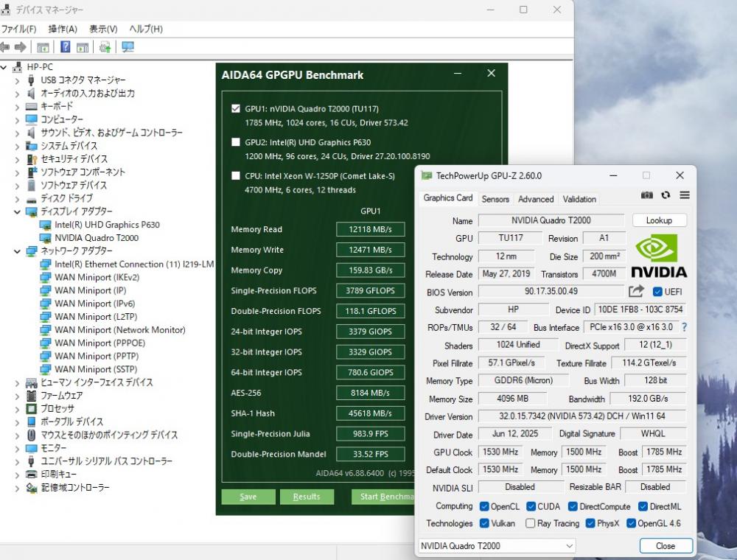Take a GPU-Z screenshot with camera icon
Screen dimensions: 737x560
(647, 195)
